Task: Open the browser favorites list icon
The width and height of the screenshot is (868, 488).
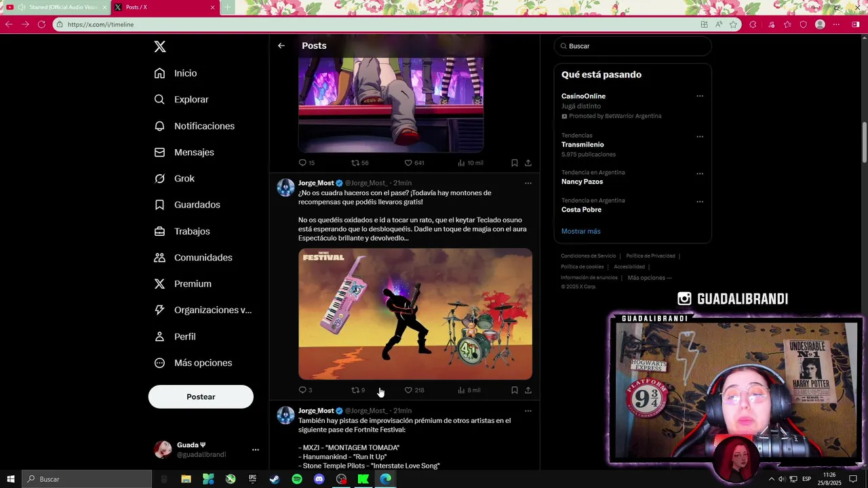Action: click(x=787, y=24)
